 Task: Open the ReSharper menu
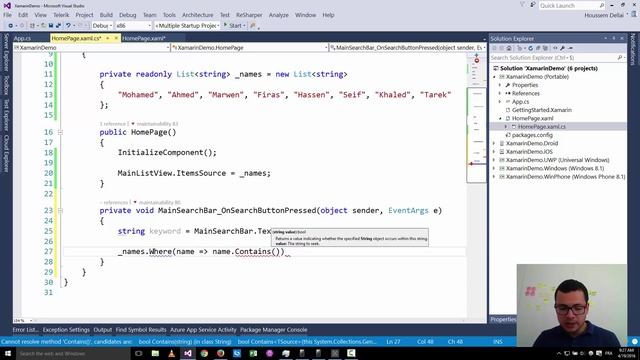249,15
